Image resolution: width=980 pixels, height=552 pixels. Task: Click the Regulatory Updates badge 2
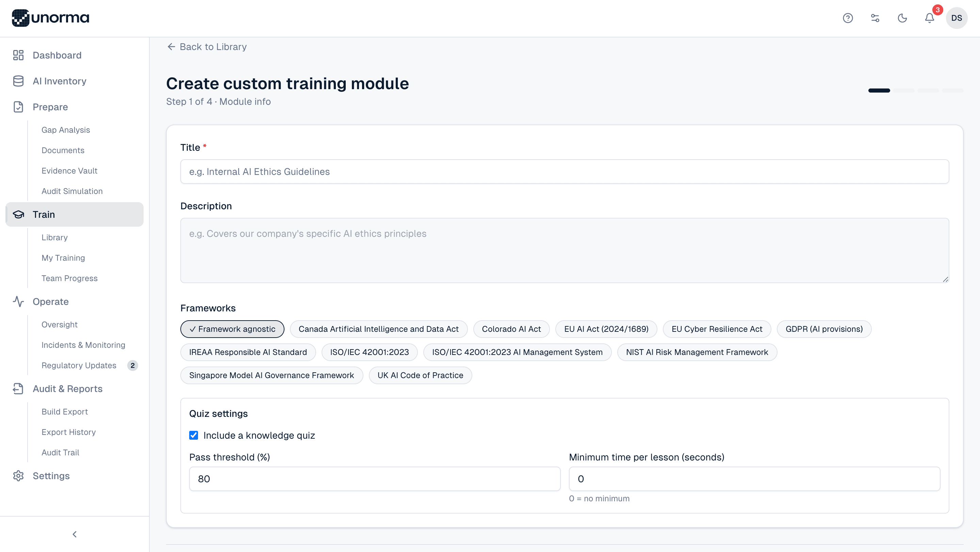(x=132, y=366)
